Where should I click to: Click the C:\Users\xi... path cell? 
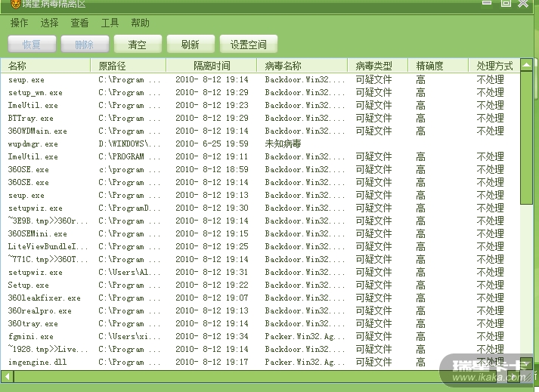(129, 336)
